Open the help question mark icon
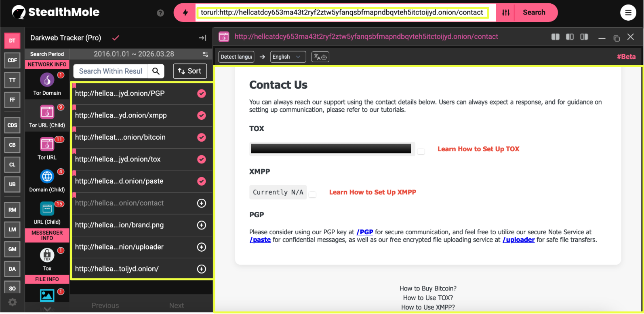This screenshot has height=314, width=644. [160, 13]
